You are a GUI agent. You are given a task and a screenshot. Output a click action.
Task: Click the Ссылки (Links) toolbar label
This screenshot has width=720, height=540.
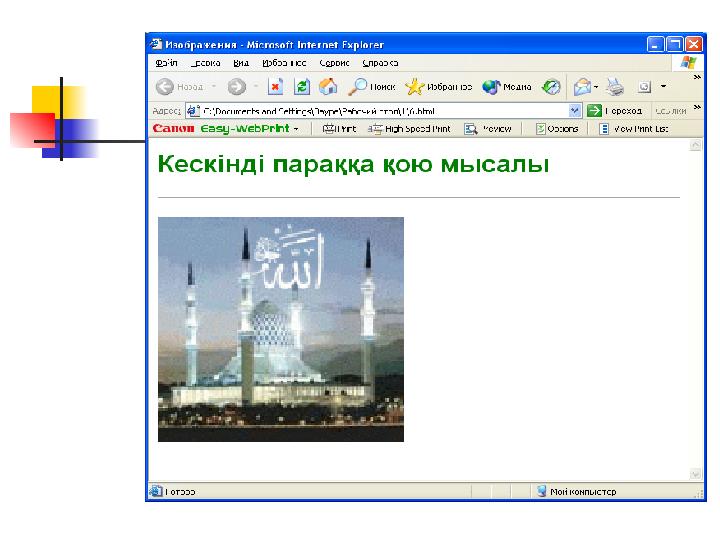pyautogui.click(x=671, y=111)
